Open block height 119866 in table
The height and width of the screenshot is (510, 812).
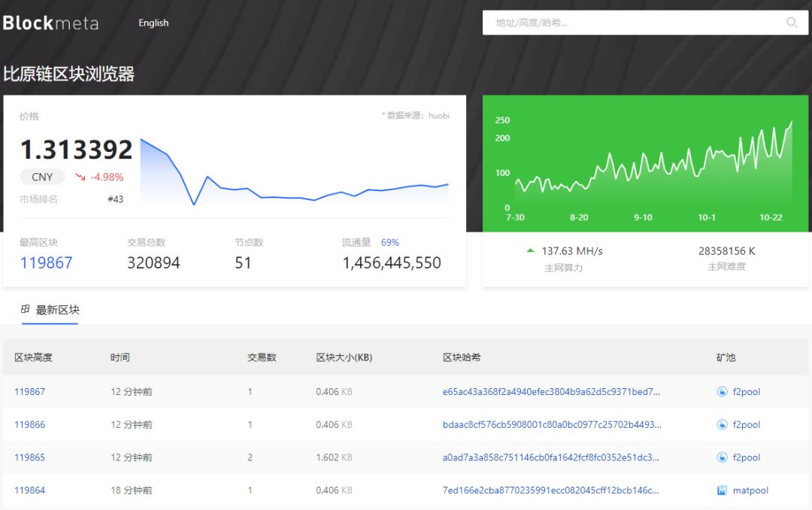tap(29, 425)
